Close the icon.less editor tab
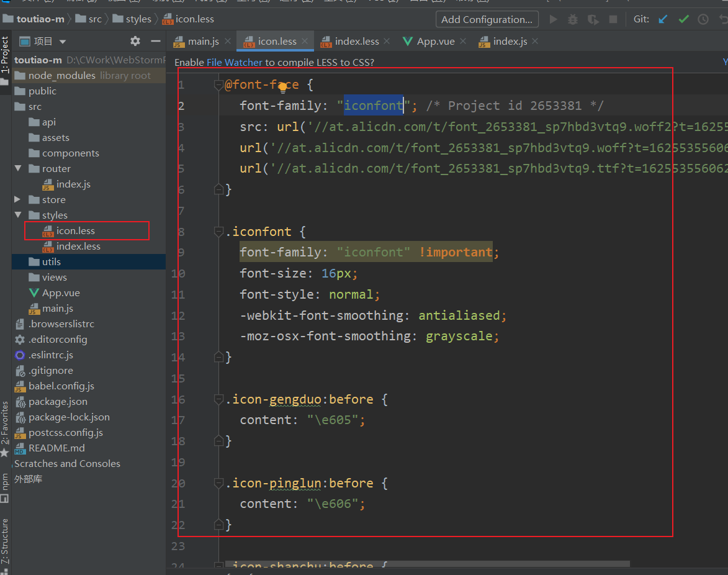The width and height of the screenshot is (728, 575). pyautogui.click(x=305, y=42)
